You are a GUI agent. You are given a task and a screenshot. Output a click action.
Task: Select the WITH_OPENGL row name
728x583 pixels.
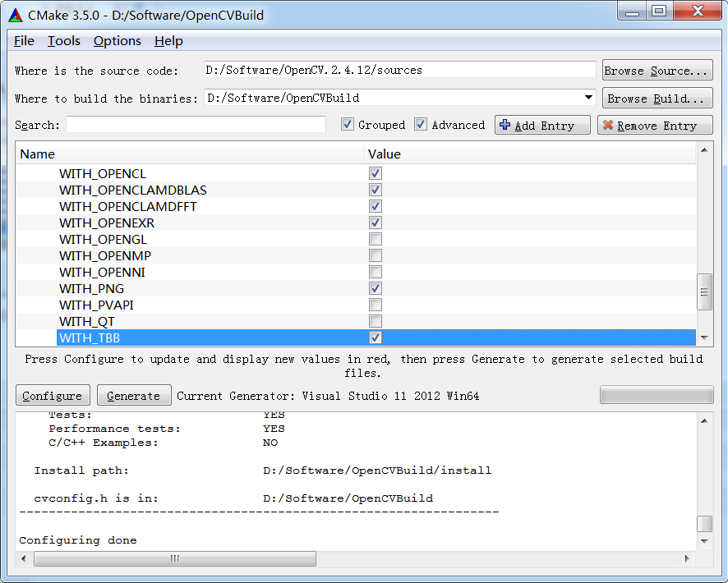(103, 239)
